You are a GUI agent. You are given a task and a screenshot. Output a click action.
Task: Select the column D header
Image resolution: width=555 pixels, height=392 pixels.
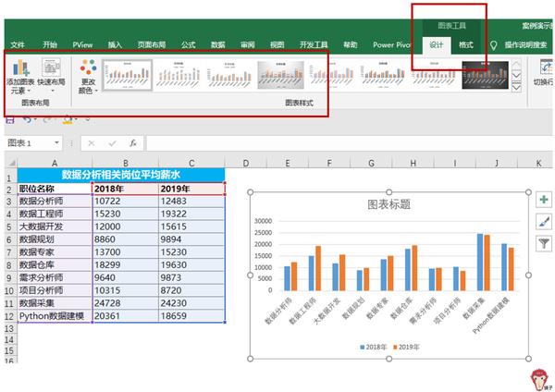[246, 163]
